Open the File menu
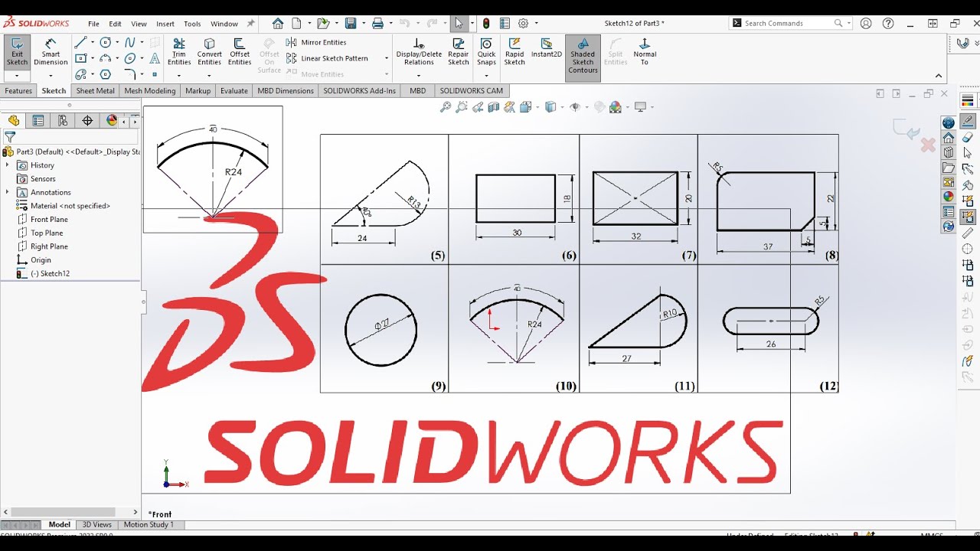The height and width of the screenshot is (551, 980). (x=93, y=24)
